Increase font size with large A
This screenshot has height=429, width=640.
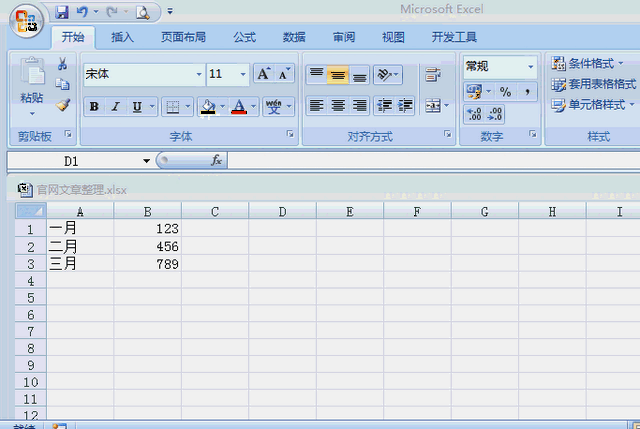point(263,74)
